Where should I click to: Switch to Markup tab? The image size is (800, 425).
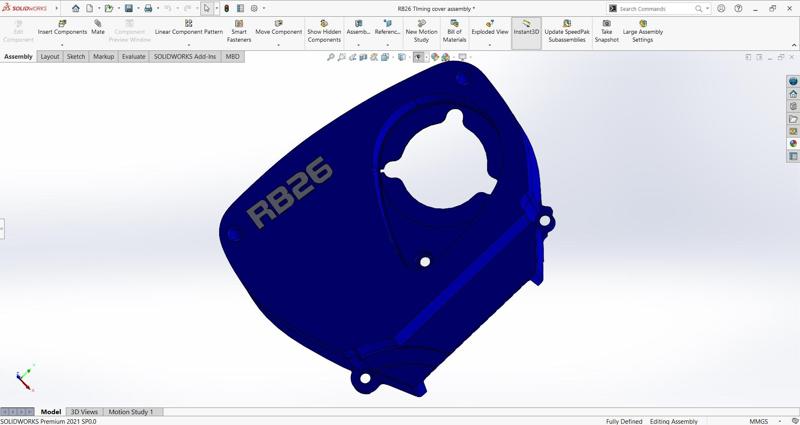click(x=104, y=57)
